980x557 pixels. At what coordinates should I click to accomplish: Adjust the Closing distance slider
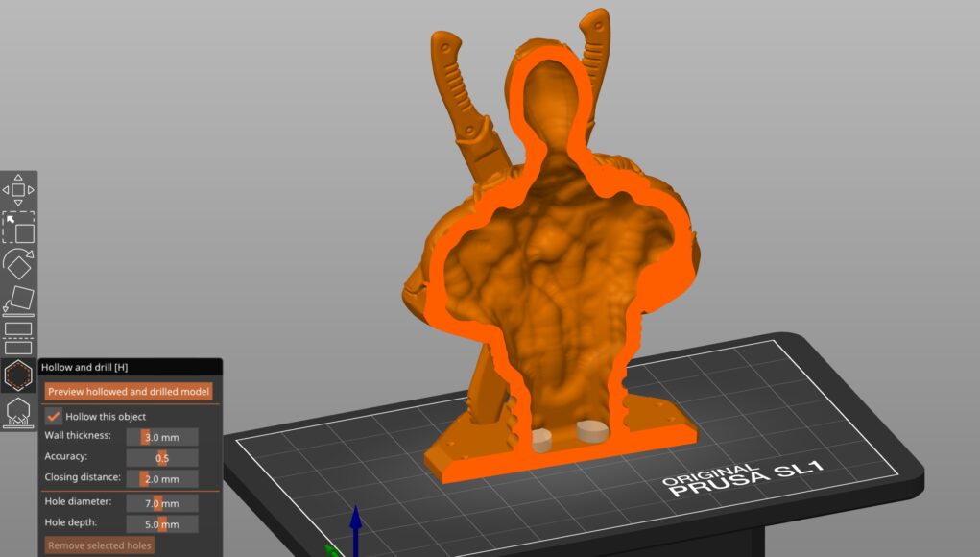click(x=162, y=479)
